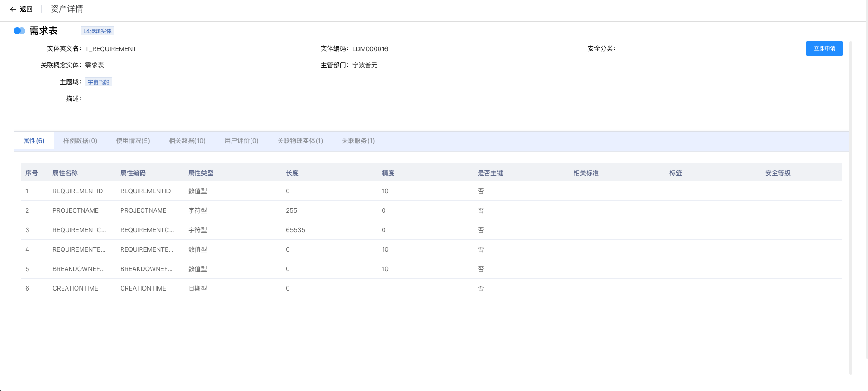Click the 属性名称 column header

click(65, 173)
